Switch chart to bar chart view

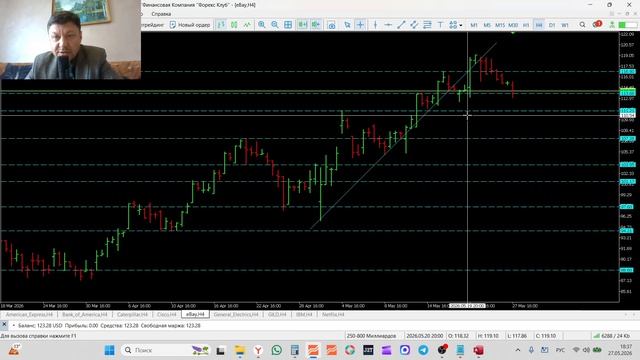(x=221, y=25)
